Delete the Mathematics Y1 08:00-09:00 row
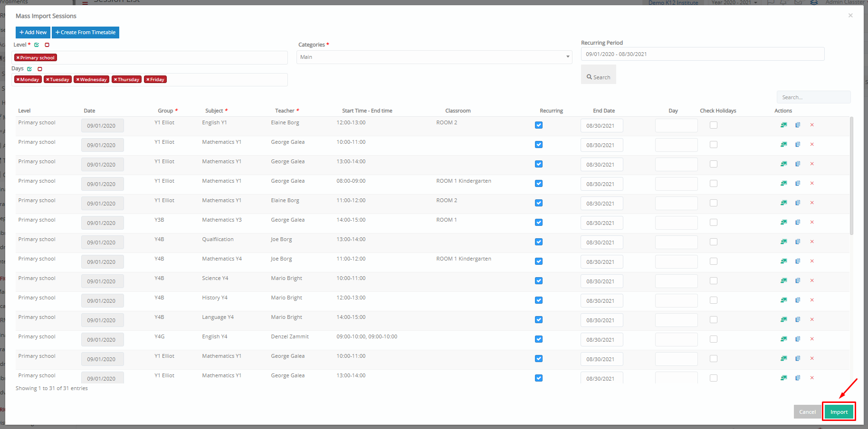 point(812,183)
